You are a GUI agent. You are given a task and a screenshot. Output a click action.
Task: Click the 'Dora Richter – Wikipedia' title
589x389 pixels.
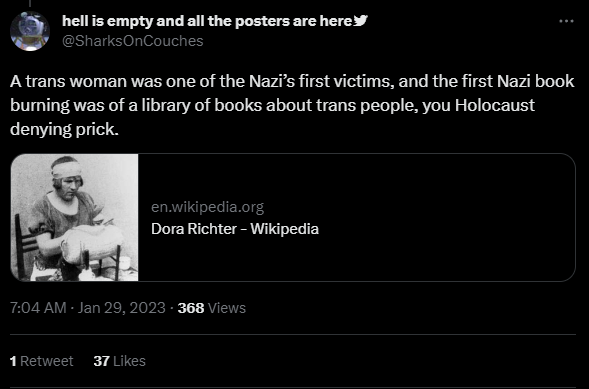pyautogui.click(x=235, y=229)
